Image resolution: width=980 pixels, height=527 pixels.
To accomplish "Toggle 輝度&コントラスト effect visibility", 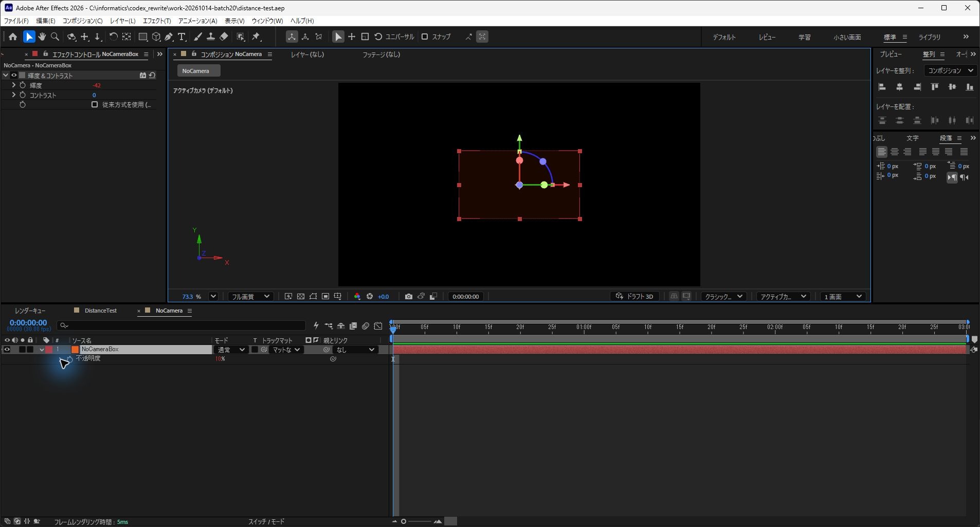I will 14,76.
